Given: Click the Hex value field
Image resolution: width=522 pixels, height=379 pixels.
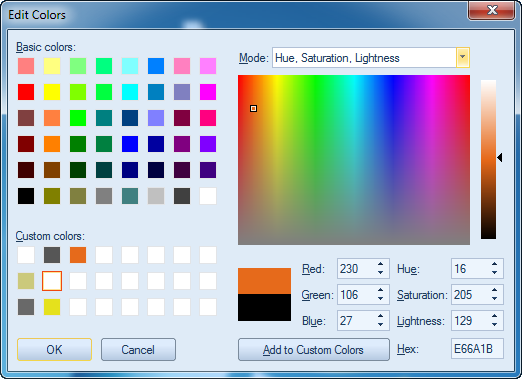Looking at the screenshot, I should click(477, 349).
